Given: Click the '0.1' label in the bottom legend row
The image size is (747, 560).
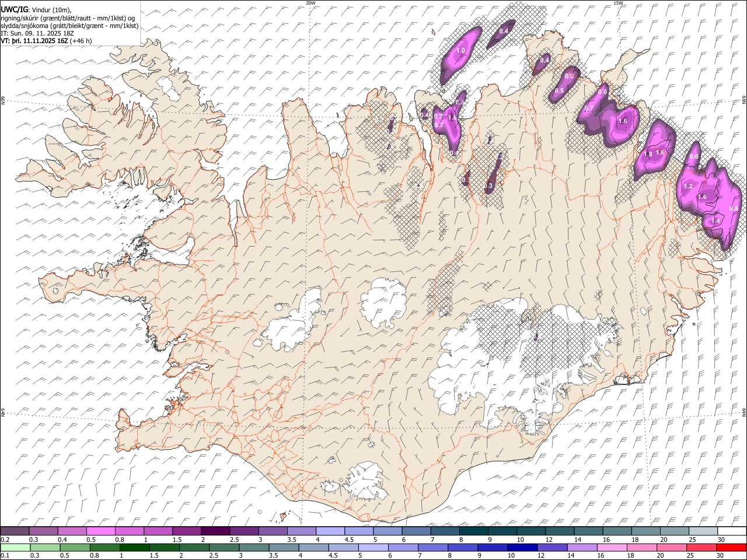Looking at the screenshot, I should tap(5, 556).
